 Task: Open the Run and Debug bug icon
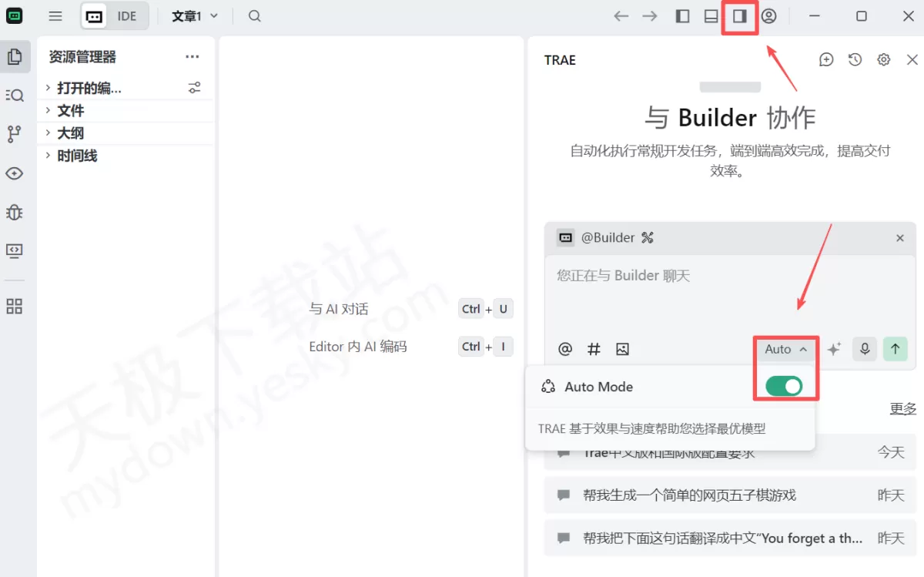click(15, 212)
